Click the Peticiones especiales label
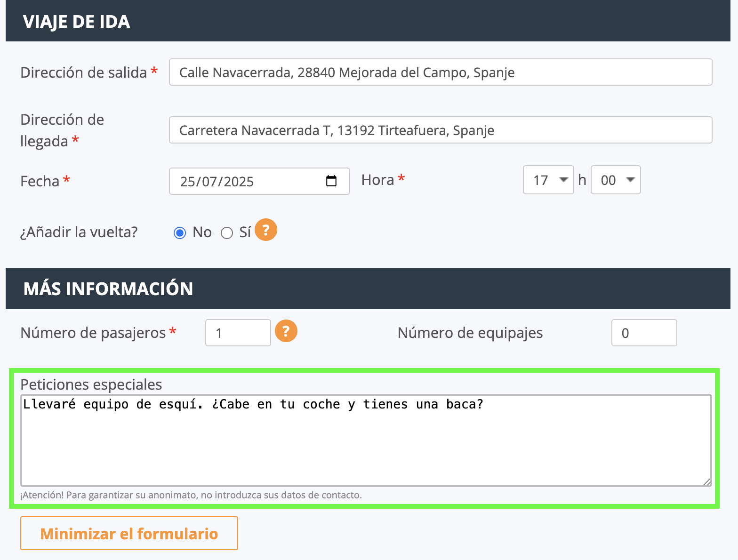 [91, 384]
